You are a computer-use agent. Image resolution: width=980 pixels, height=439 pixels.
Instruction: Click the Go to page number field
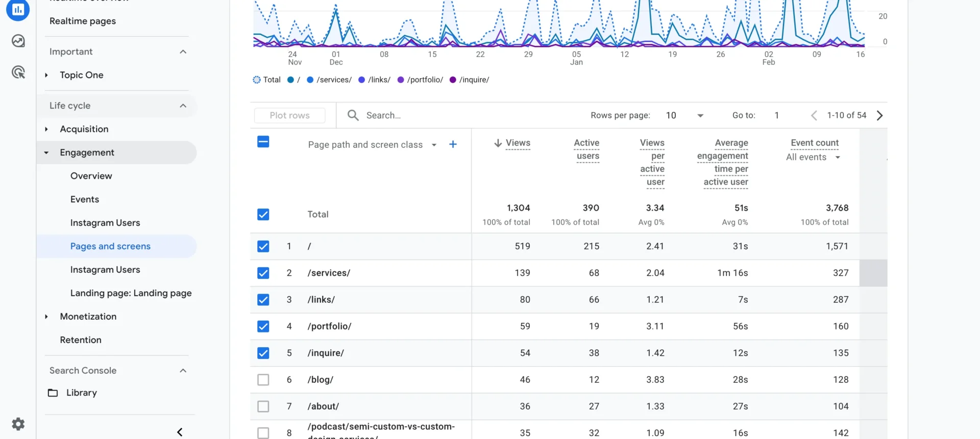(x=777, y=115)
